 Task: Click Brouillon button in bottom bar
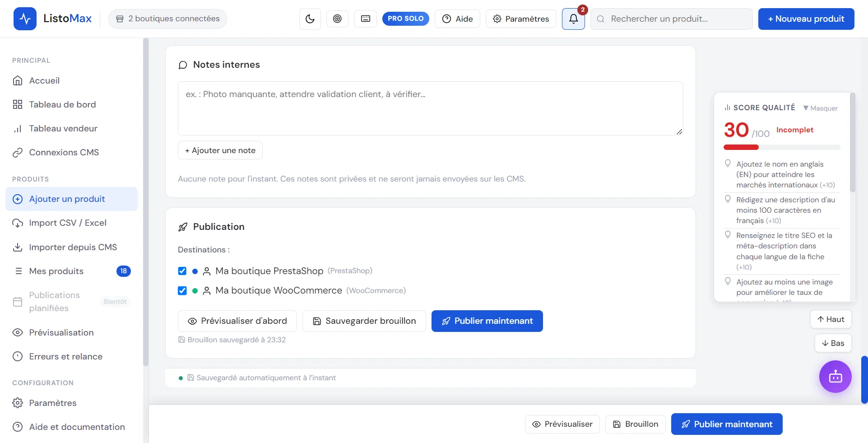click(636, 424)
